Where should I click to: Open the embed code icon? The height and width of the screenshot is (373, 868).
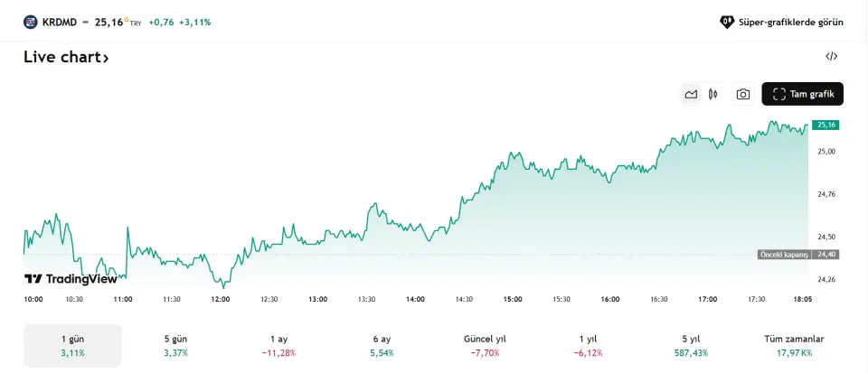point(831,57)
